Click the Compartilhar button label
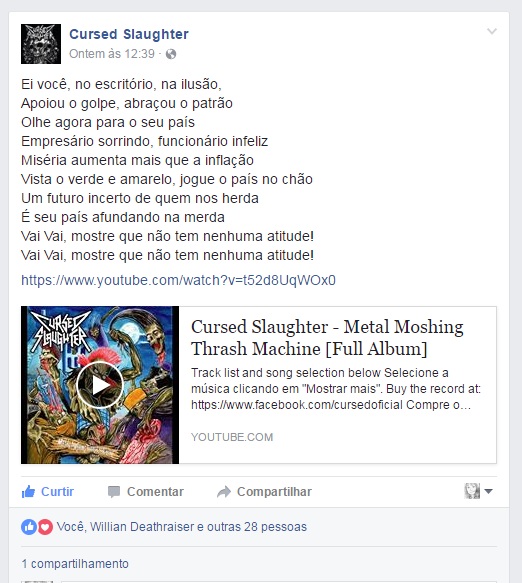This screenshot has height=583, width=523. [274, 492]
